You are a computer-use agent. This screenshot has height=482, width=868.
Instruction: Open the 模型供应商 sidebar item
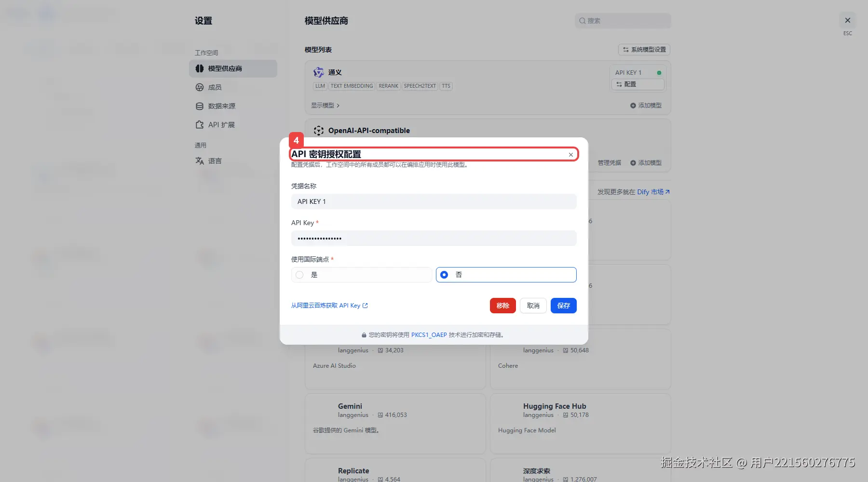pos(233,68)
